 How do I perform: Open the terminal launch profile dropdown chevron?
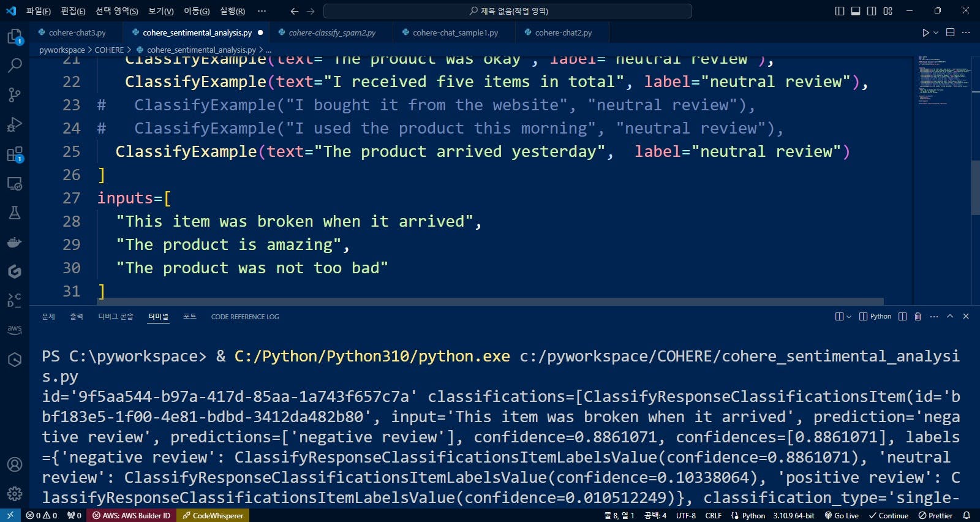(848, 317)
